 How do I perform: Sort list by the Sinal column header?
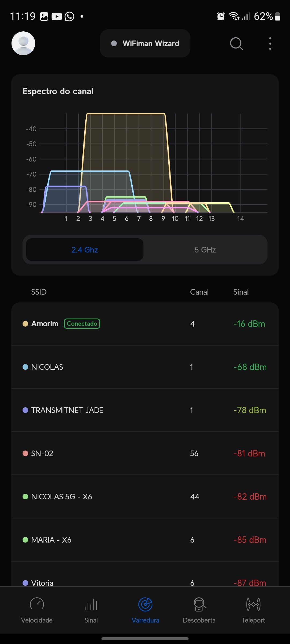click(x=241, y=292)
